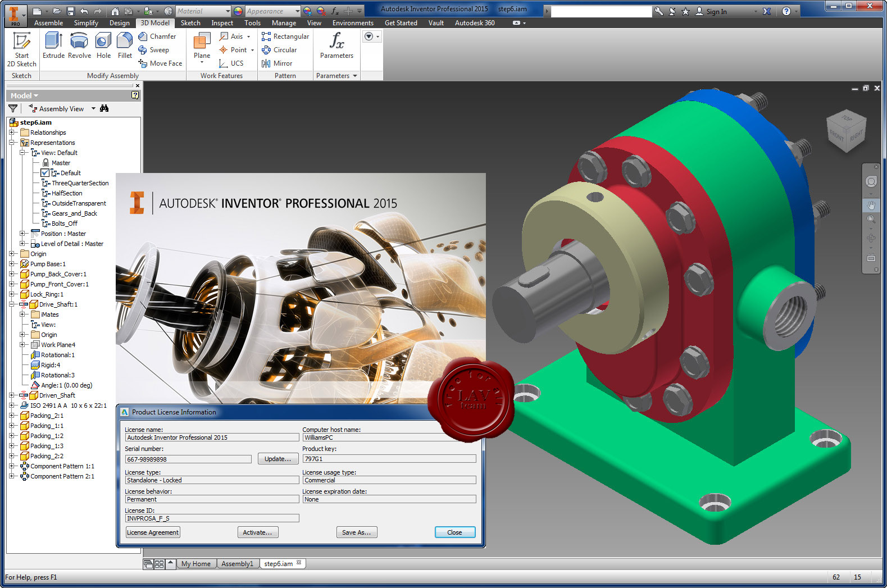
Task: Create a UCS
Action: (231, 63)
